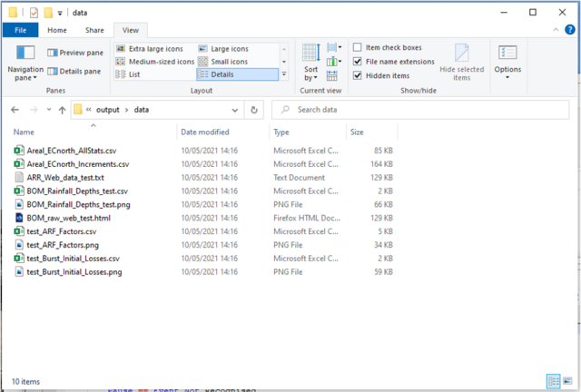
Task: Uncheck File name extensions
Action: 359,62
